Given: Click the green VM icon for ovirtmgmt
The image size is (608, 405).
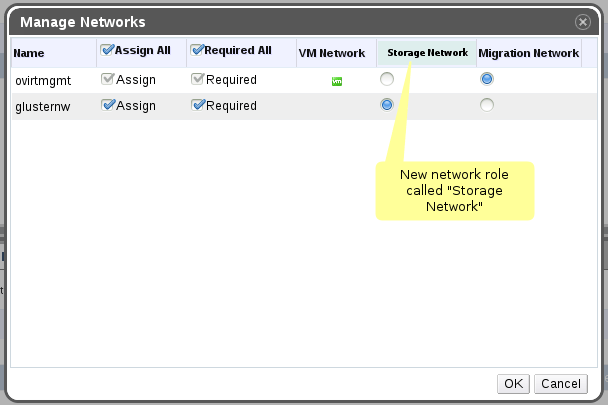Looking at the screenshot, I should tap(337, 81).
